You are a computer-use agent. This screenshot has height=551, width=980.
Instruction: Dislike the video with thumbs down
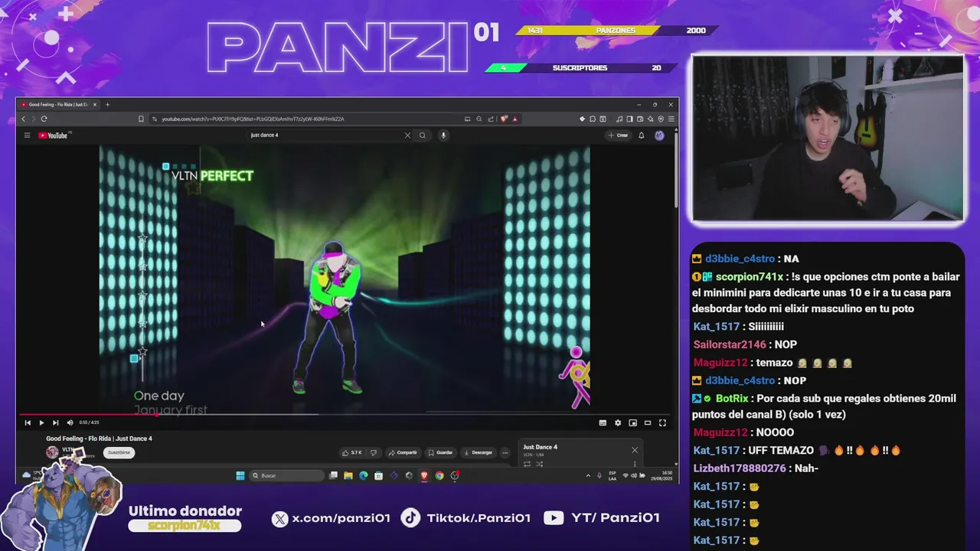click(373, 452)
